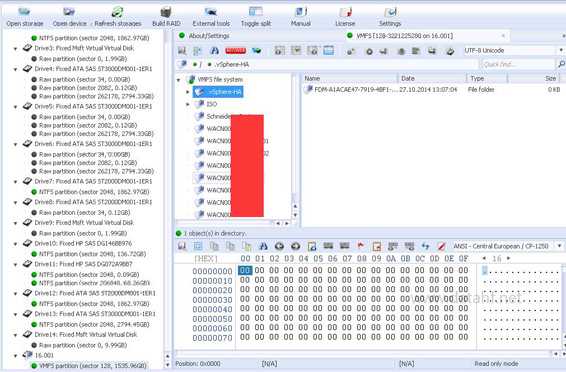
Task: Open the FDM-A1ACAE47-7919-4BF1 folder row
Action: [432, 89]
